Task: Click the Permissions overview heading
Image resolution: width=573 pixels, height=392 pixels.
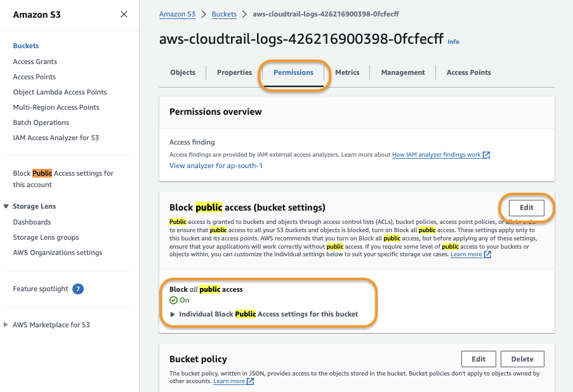Action: coord(216,112)
